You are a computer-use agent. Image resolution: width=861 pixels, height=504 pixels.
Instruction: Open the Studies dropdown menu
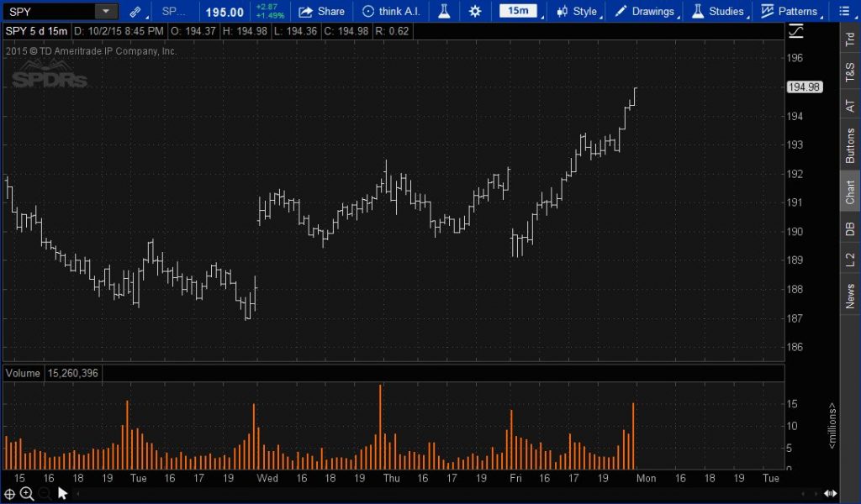pos(718,12)
